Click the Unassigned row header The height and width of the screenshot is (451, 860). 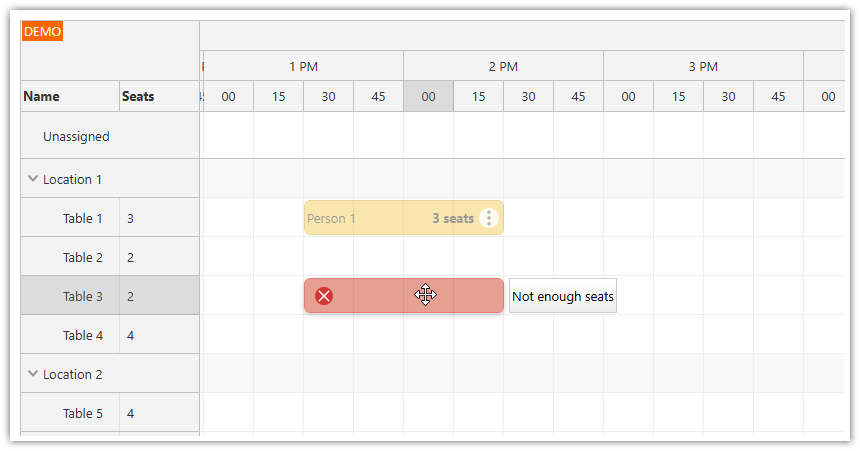click(76, 136)
